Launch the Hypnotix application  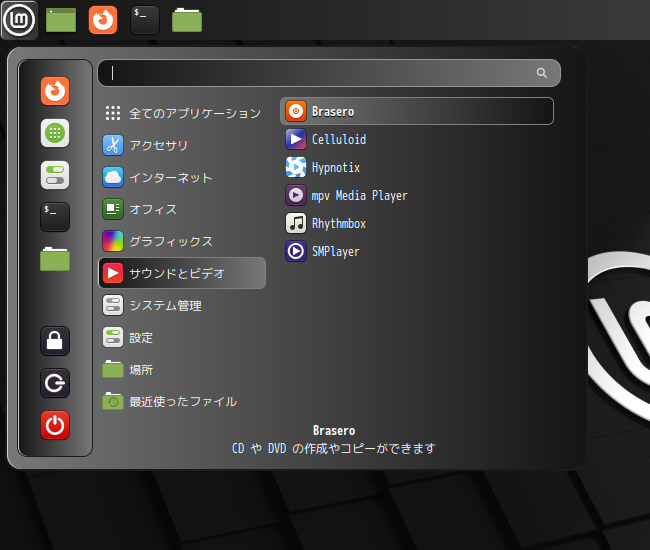pos(417,167)
